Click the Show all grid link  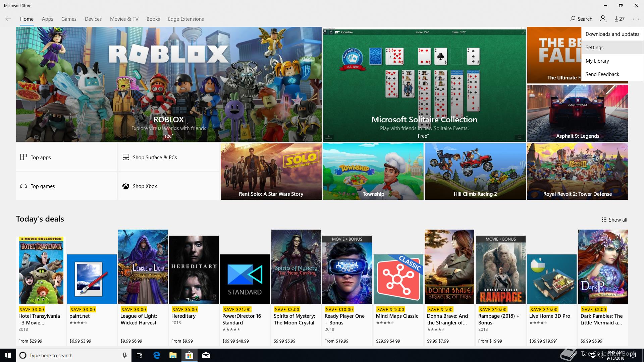click(614, 220)
